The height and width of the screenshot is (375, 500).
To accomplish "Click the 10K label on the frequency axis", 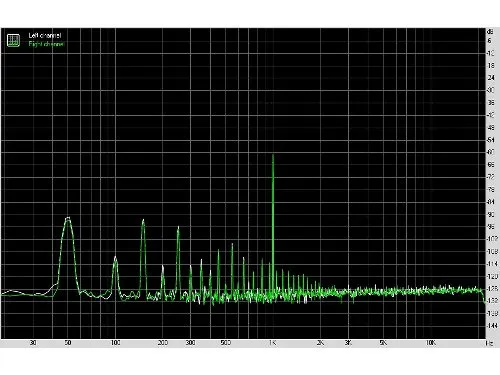I will [431, 343].
